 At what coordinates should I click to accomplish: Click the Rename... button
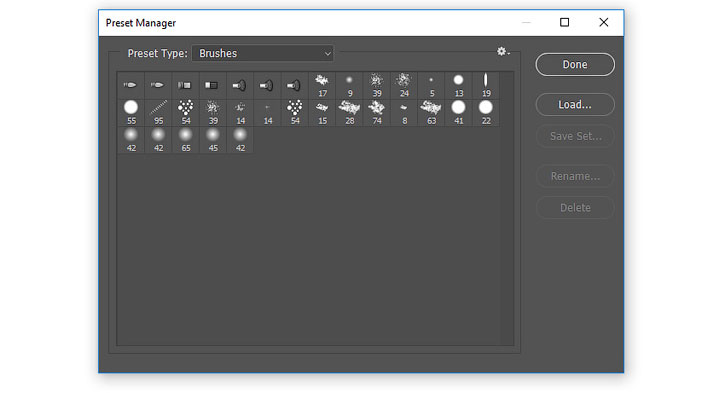pyautogui.click(x=575, y=176)
